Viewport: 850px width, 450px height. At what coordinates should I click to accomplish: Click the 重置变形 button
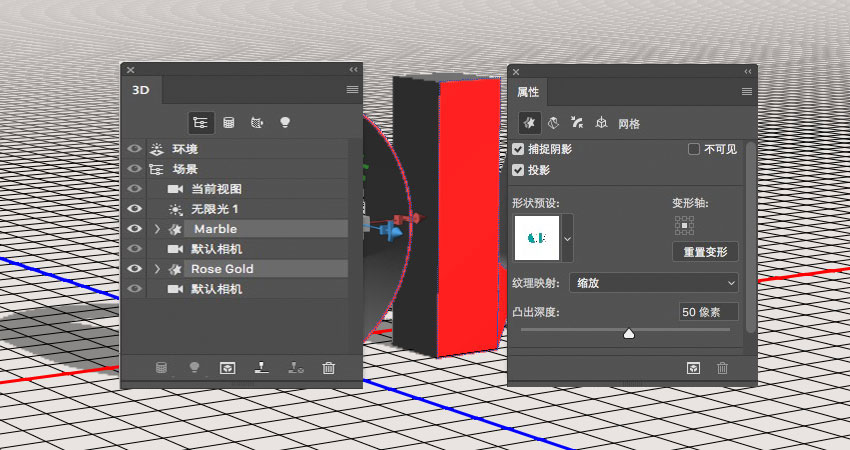pyautogui.click(x=705, y=252)
